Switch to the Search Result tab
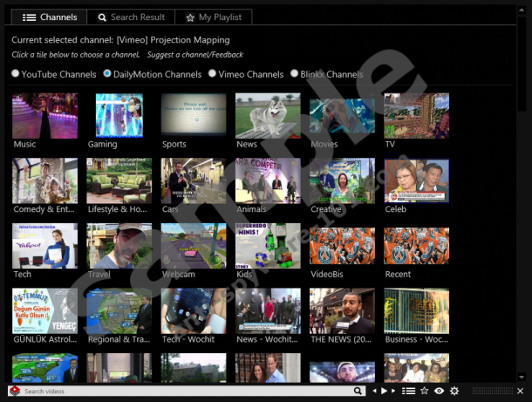532x402 pixels. 129,17
